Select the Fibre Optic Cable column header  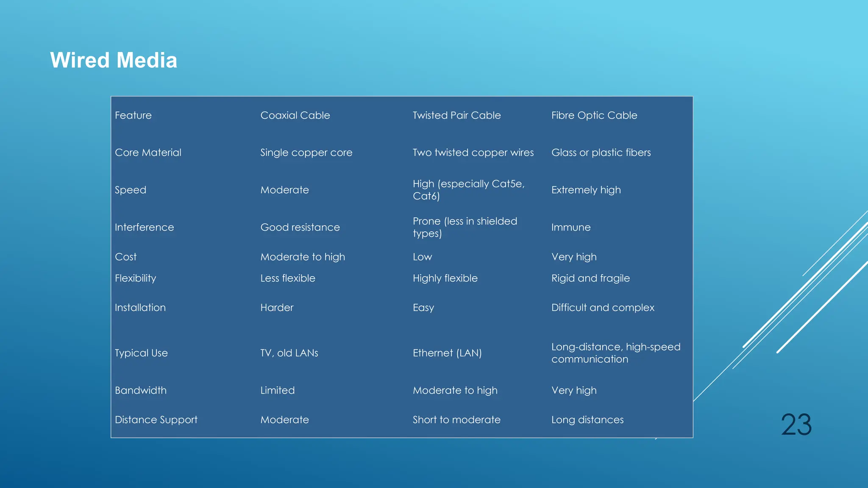point(594,115)
